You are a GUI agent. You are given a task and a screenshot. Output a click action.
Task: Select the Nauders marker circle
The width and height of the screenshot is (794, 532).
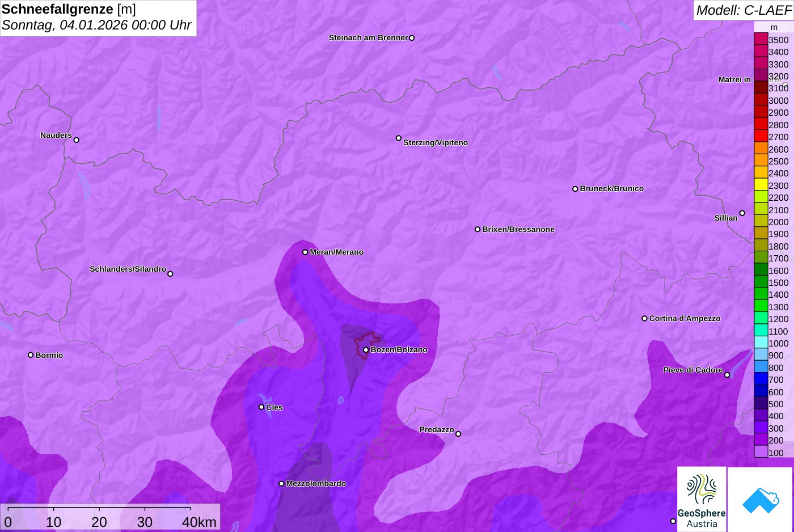(77, 140)
